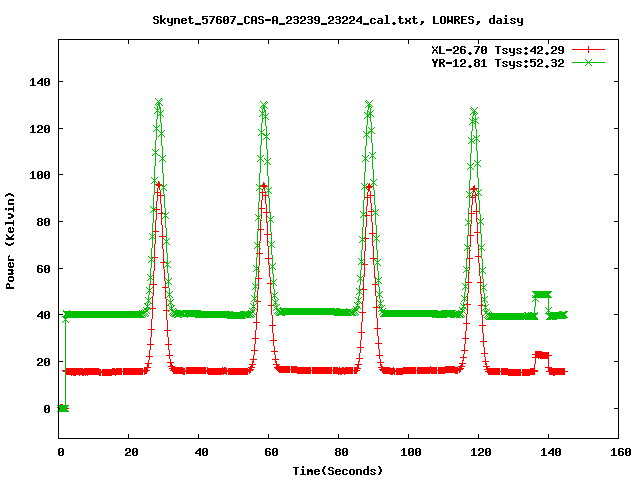
Task: Select the YR-12.81 Tsys:52.32 legend entry
Action: click(x=498, y=63)
